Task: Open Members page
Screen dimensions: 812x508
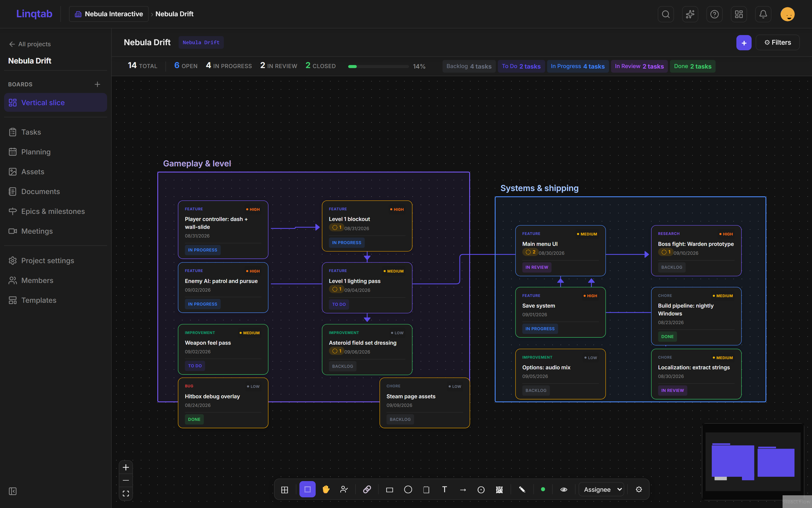Action: pos(55,280)
